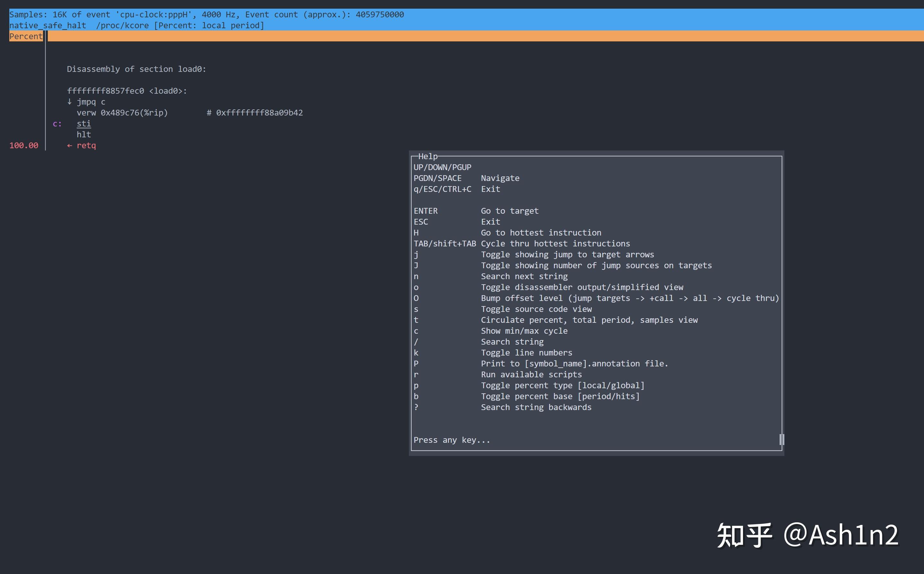This screenshot has width=924, height=574.
Task: Click the Percent column header
Action: click(26, 36)
